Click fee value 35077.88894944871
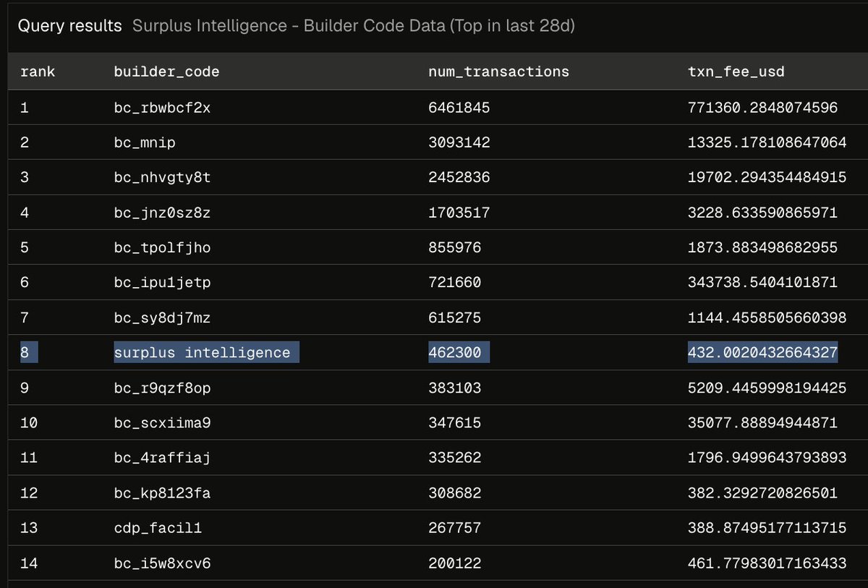868x588 pixels. [x=762, y=422]
